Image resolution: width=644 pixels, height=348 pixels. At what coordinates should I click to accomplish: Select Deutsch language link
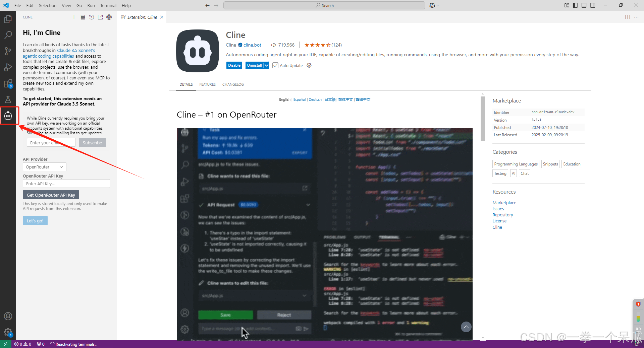click(315, 99)
